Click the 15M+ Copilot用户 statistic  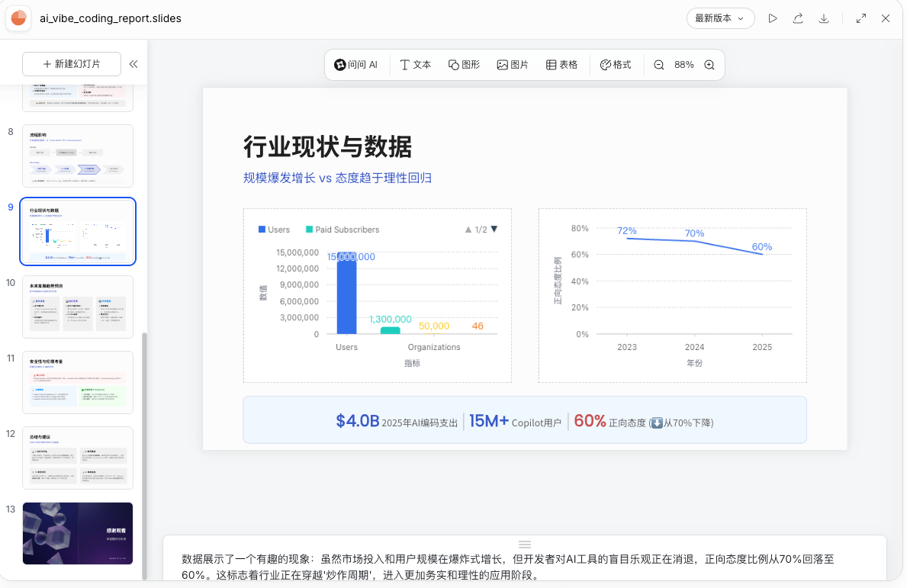point(515,422)
